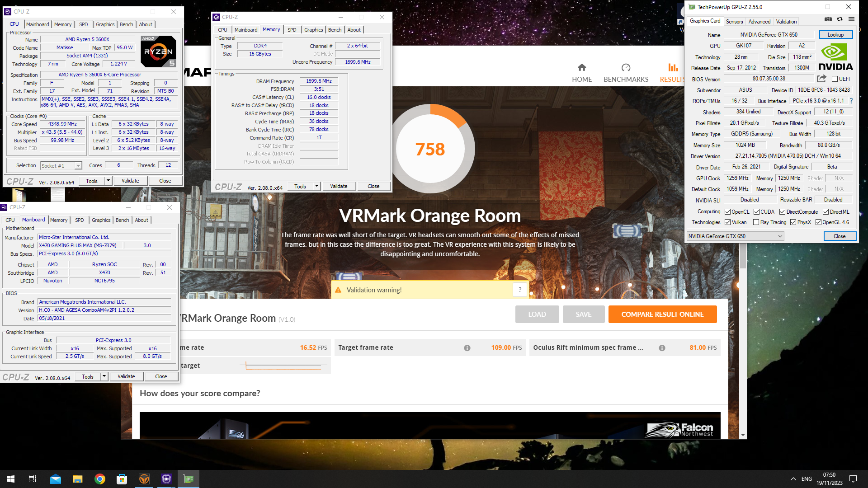This screenshot has height=488, width=868.
Task: Show info for Target frame rate
Action: [467, 348]
